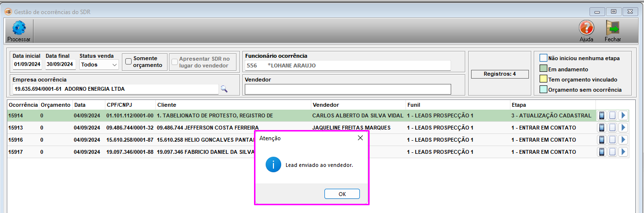Click the Vendedor input field
Screen dimensions: 644x213
(x=348, y=89)
